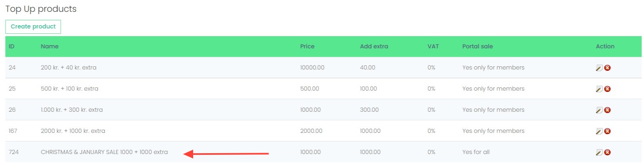Image resolution: width=644 pixels, height=167 pixels.
Task: Click the 200 kr. + 40 kr. extra name
Action: point(69,67)
